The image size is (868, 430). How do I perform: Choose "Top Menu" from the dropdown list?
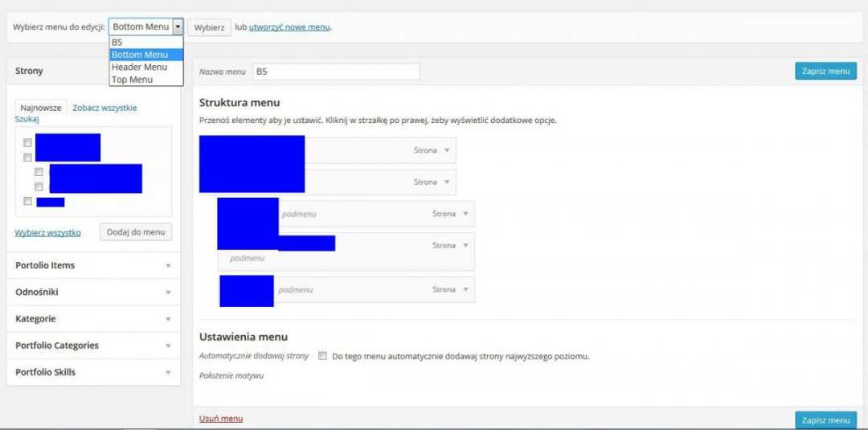(132, 80)
